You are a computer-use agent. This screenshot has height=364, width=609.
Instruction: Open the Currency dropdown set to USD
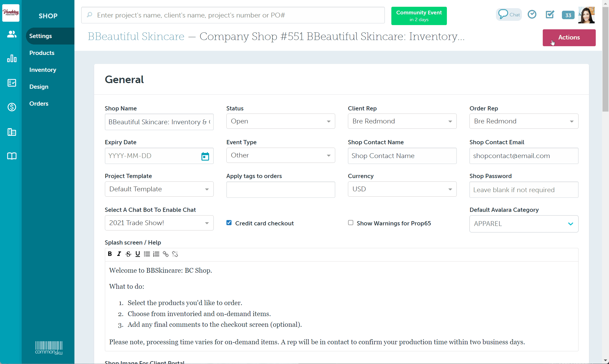402,189
